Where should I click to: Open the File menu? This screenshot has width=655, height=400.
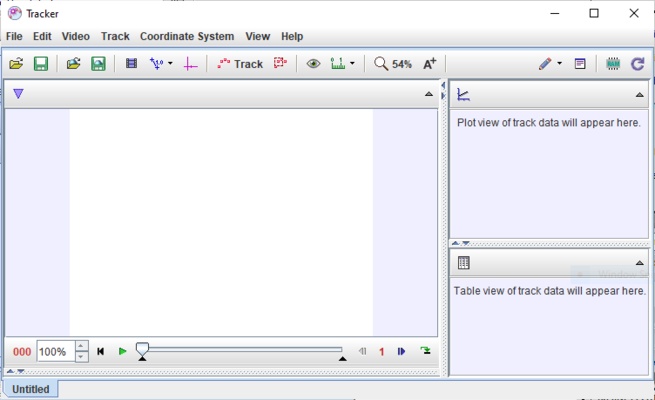14,36
